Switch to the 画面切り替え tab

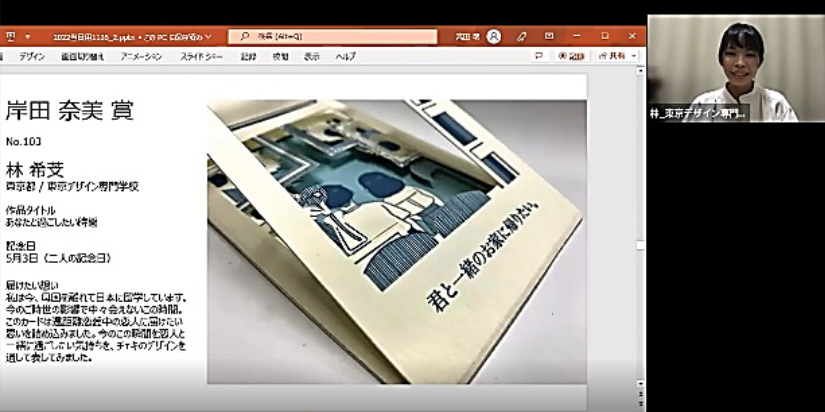point(83,57)
